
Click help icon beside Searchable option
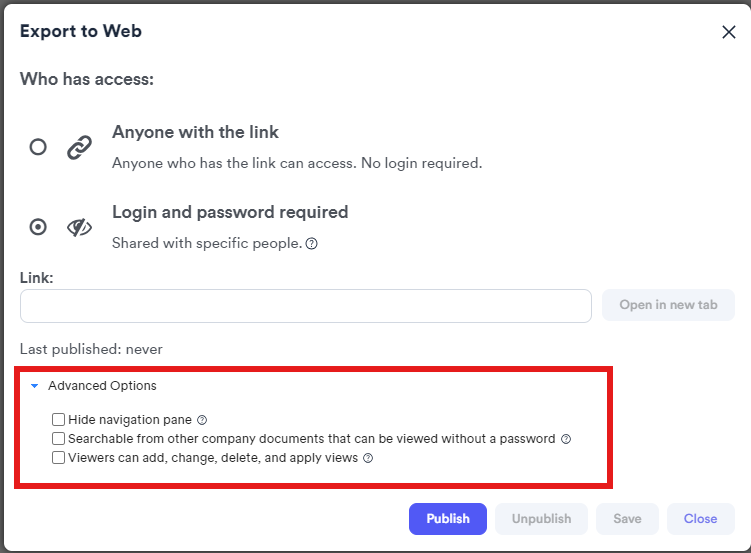click(x=566, y=439)
